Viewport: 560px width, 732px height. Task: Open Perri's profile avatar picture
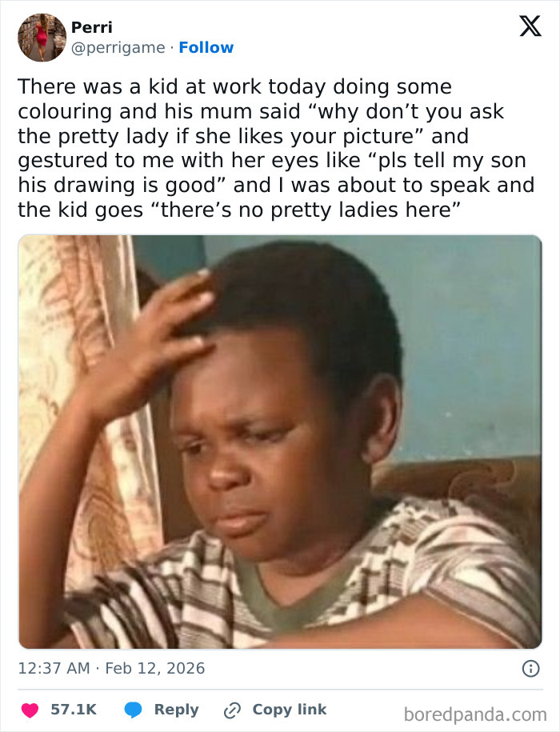(x=42, y=38)
